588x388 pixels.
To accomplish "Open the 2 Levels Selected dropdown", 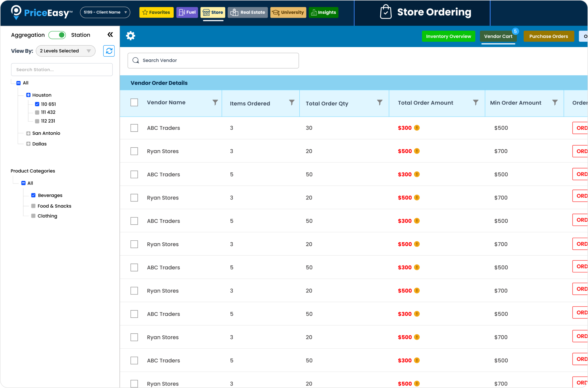I will [66, 51].
